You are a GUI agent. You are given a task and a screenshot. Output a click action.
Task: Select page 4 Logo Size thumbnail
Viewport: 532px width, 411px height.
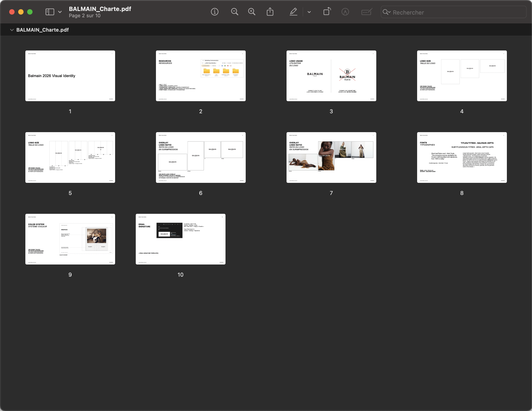tap(462, 76)
